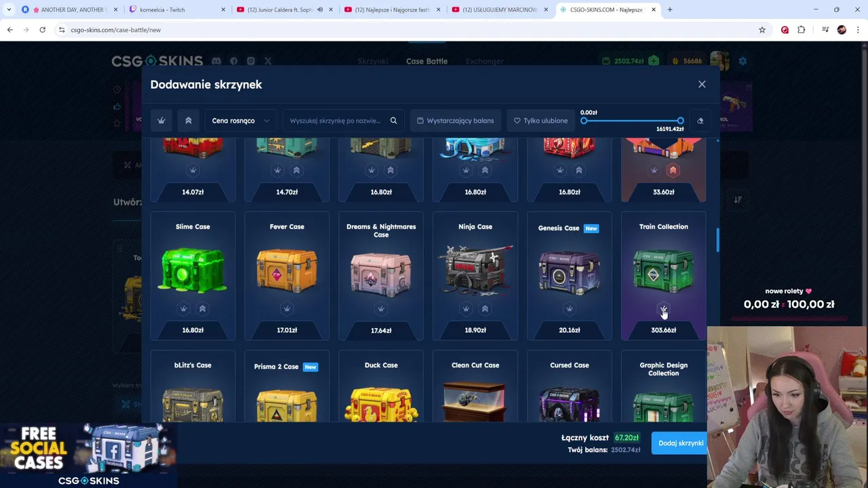This screenshot has height=488, width=868.
Task: Select the Slime Case image
Action: pos(193,270)
